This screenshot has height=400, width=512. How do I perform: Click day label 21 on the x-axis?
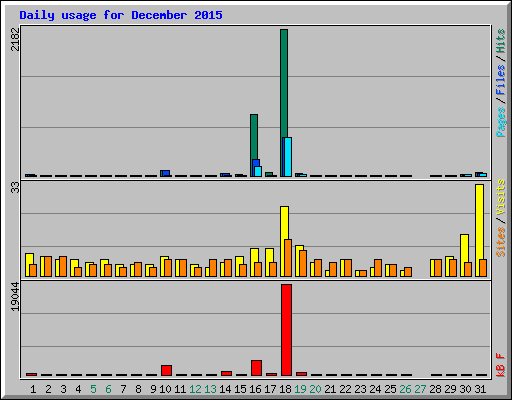coord(330,389)
